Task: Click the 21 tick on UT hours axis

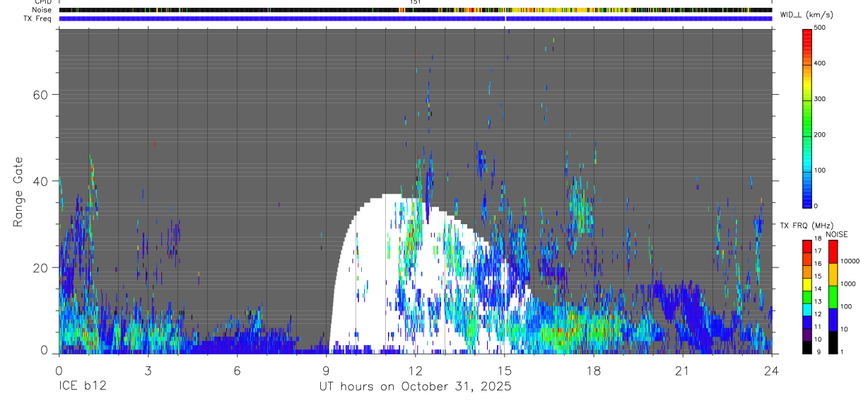Action: coord(683,370)
